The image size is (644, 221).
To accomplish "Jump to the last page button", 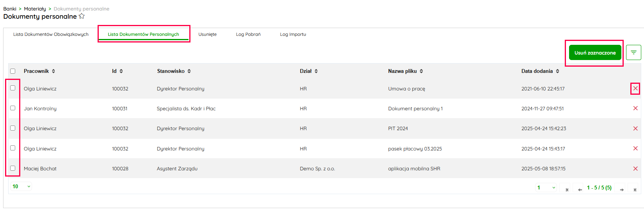I will [x=635, y=189].
